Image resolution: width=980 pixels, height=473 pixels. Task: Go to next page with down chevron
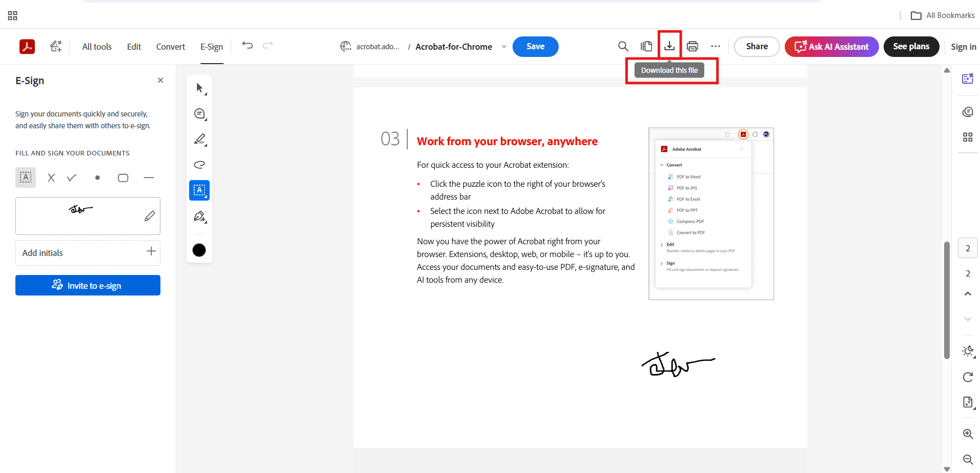[968, 319]
